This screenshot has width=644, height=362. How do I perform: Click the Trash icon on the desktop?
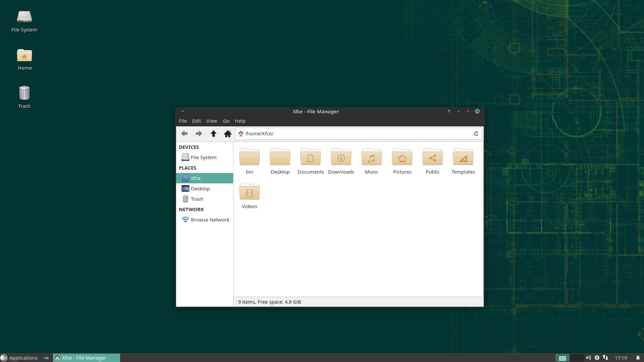24,94
